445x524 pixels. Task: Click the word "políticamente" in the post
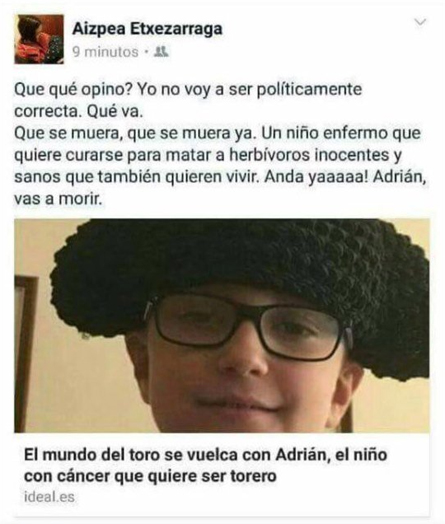coord(309,90)
